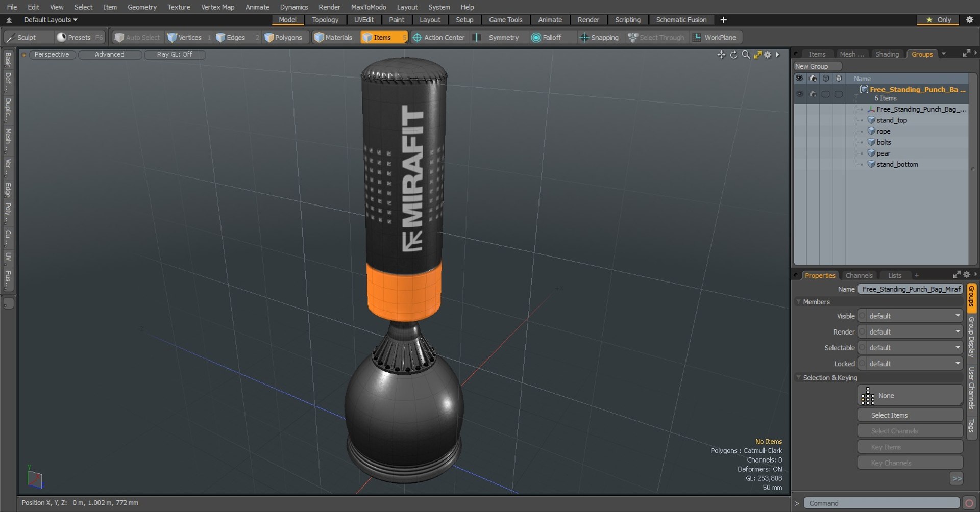Select the bolts item in the tree
980x512 pixels.
tap(884, 142)
